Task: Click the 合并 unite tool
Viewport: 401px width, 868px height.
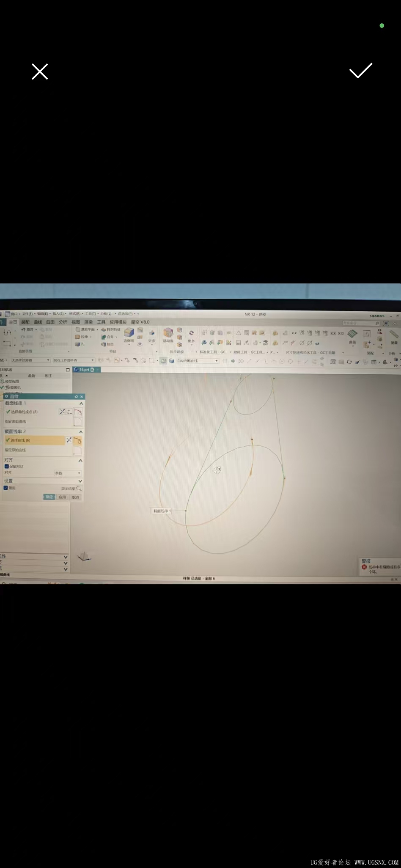Action: (107, 337)
